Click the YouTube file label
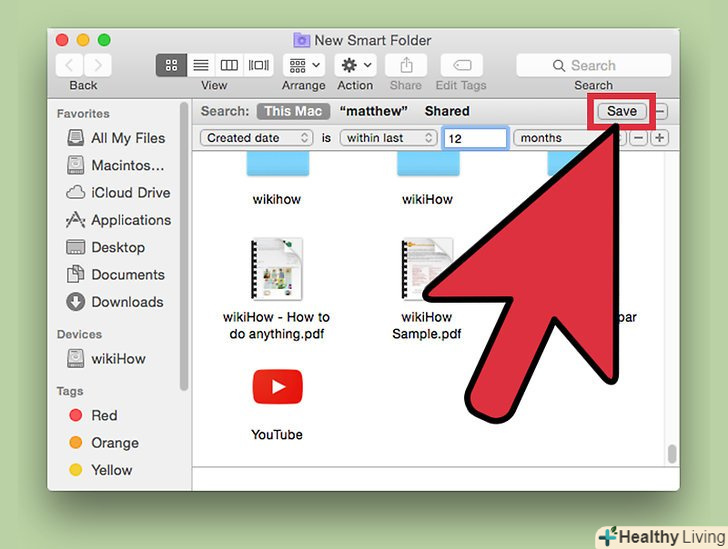728x549 pixels. (277, 435)
